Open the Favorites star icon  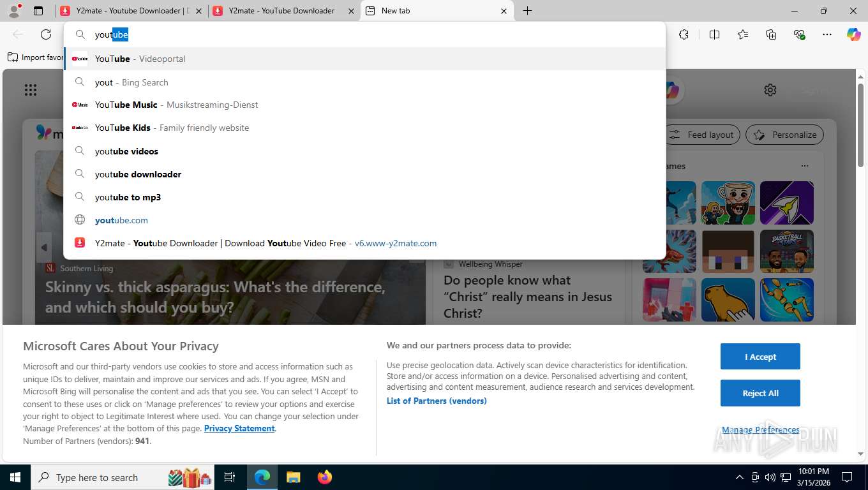coord(743,34)
